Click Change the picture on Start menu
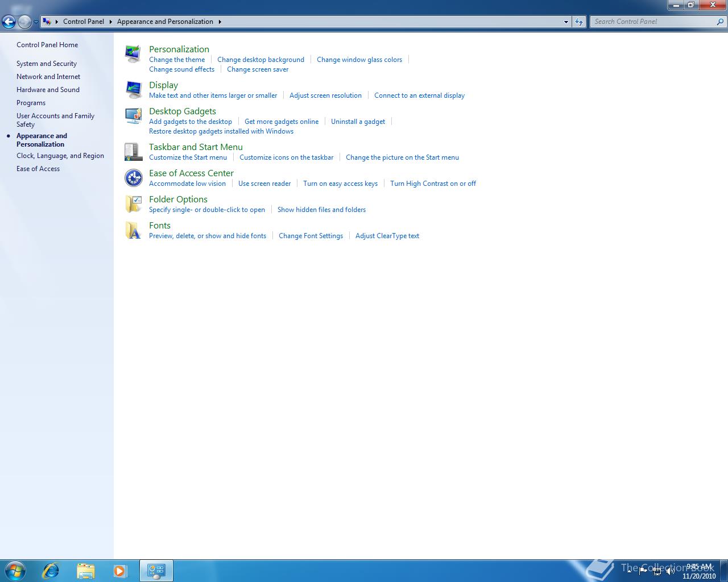The width and height of the screenshot is (728, 582). point(402,157)
